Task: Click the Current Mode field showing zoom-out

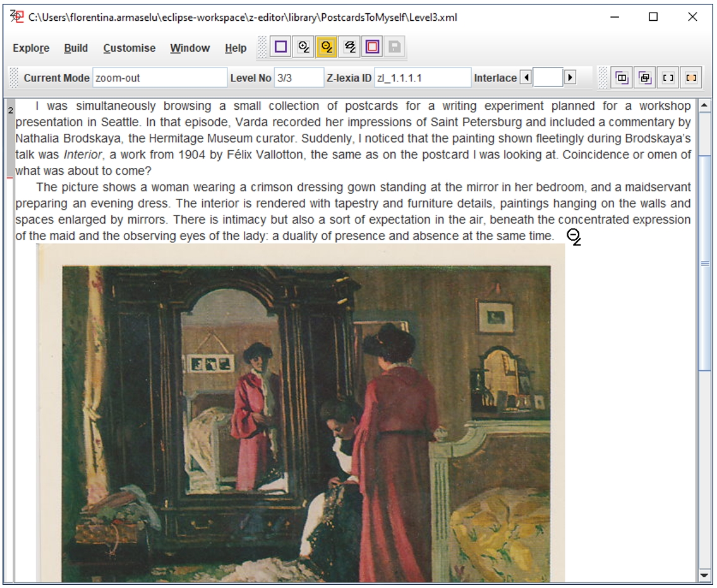Action: 160,78
